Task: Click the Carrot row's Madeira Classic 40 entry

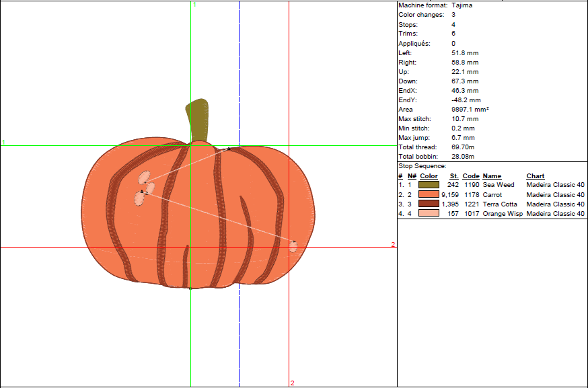Action: pos(555,194)
